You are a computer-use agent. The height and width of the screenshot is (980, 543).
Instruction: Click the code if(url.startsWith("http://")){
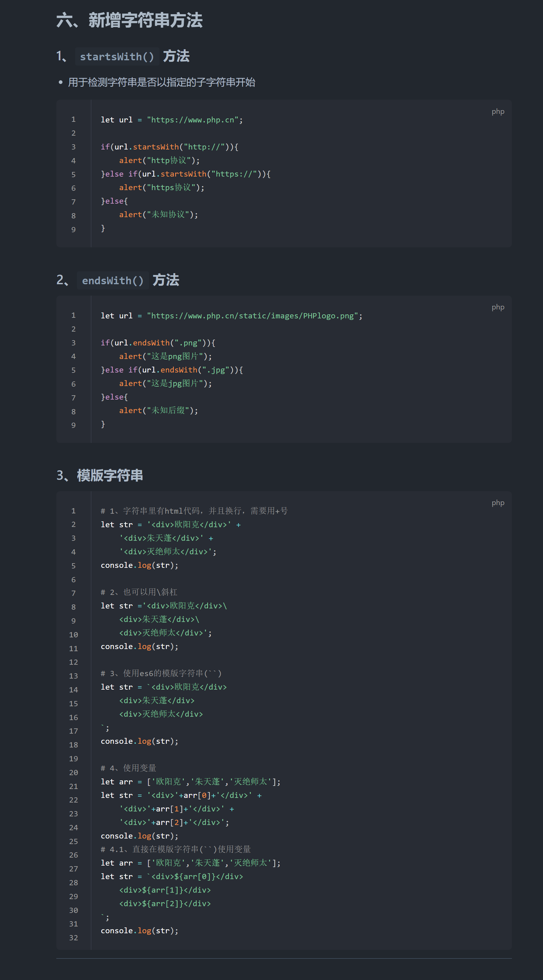coord(169,147)
